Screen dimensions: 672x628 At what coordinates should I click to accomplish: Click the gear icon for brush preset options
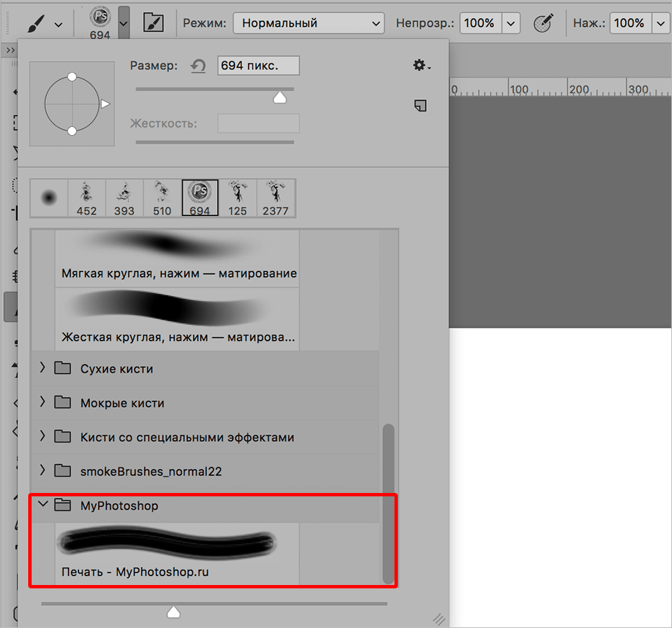pyautogui.click(x=421, y=65)
